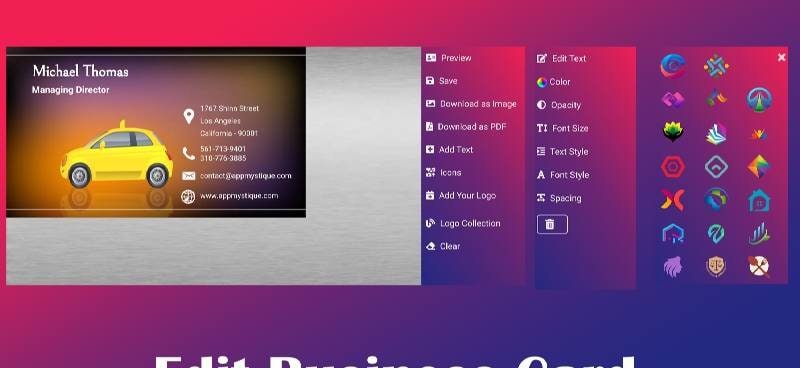Screen dimensions: 800x368
Task: Pick the blue-green globe logo
Action: pyautogui.click(x=716, y=200)
